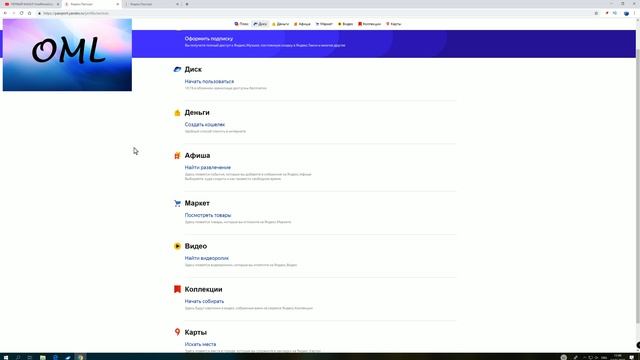The image size is (640, 360).
Task: Select Деньги in the top navigation
Action: pos(280,24)
